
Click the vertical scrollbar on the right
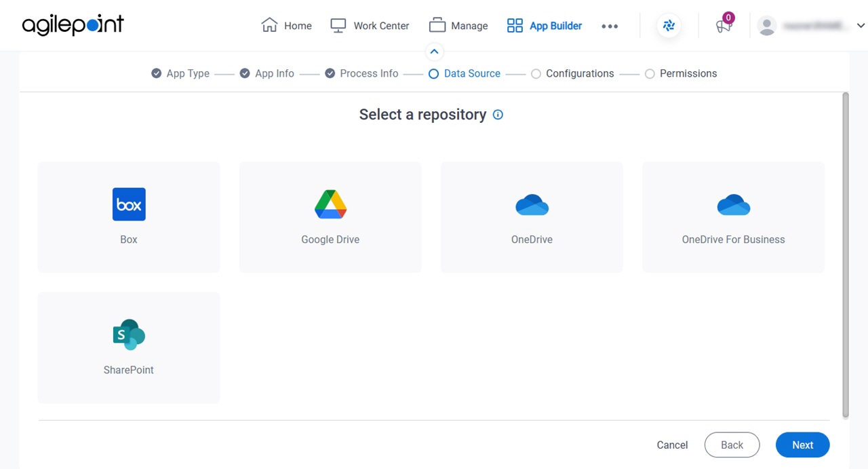coord(845,255)
